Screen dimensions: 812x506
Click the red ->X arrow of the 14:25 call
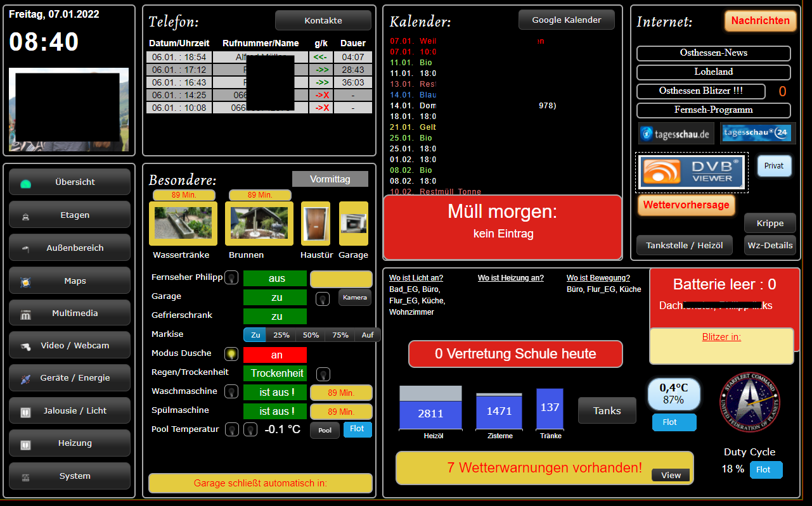coord(322,95)
